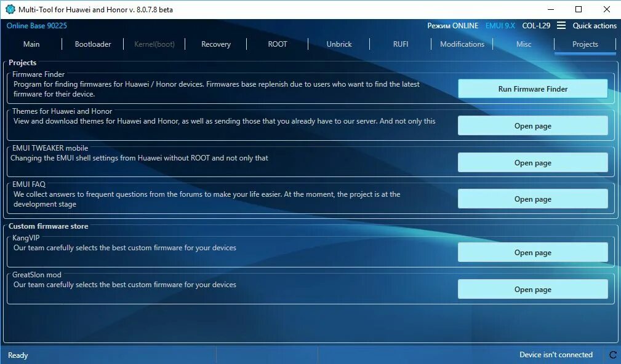This screenshot has width=621, height=364.
Task: Click the EMUI 9.X version label
Action: [500, 26]
